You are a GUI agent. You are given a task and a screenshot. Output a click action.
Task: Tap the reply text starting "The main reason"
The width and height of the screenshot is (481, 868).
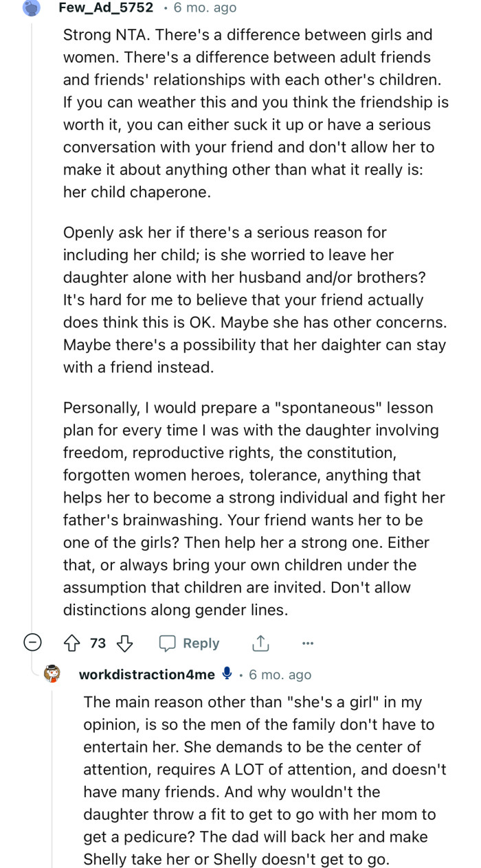coord(265,779)
